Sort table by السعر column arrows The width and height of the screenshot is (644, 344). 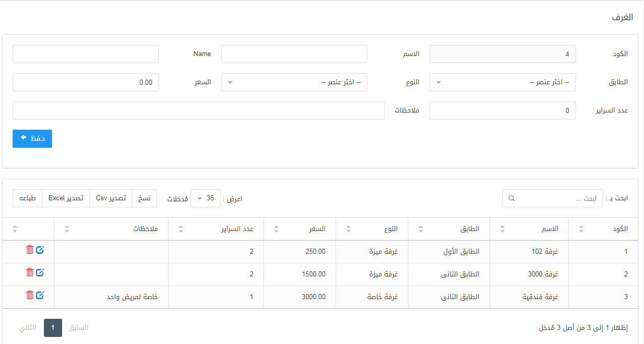[x=276, y=229]
